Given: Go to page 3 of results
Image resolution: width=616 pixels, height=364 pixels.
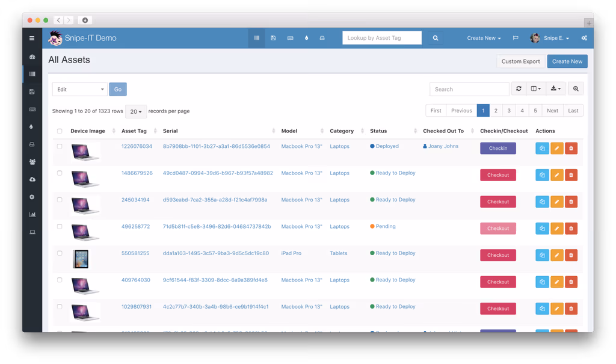Looking at the screenshot, I should point(509,111).
